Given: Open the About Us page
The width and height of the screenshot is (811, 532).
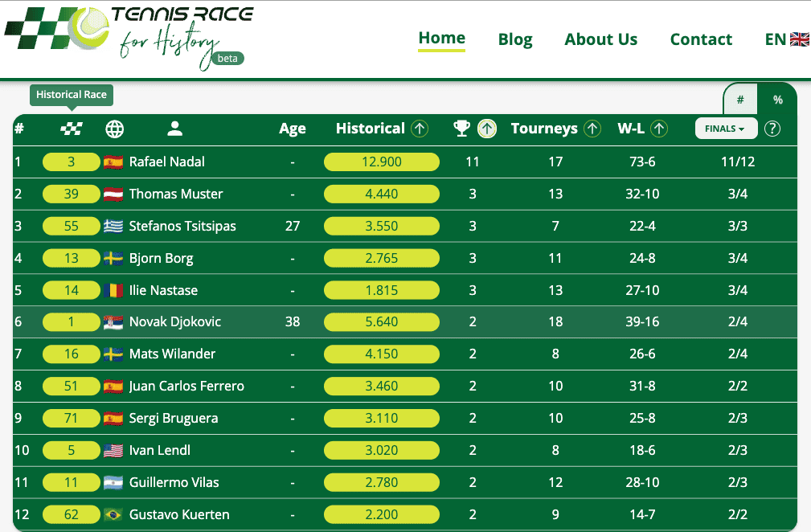Looking at the screenshot, I should [600, 39].
